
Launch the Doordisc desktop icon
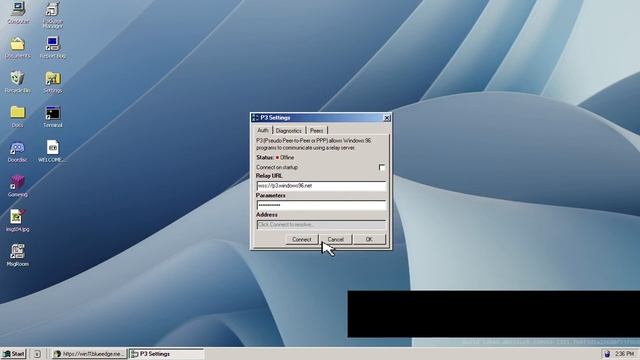[18, 151]
